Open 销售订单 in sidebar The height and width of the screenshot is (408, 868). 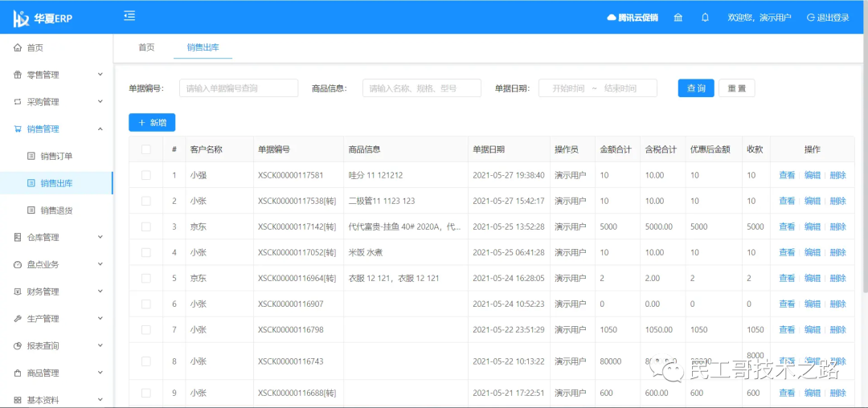tap(56, 157)
